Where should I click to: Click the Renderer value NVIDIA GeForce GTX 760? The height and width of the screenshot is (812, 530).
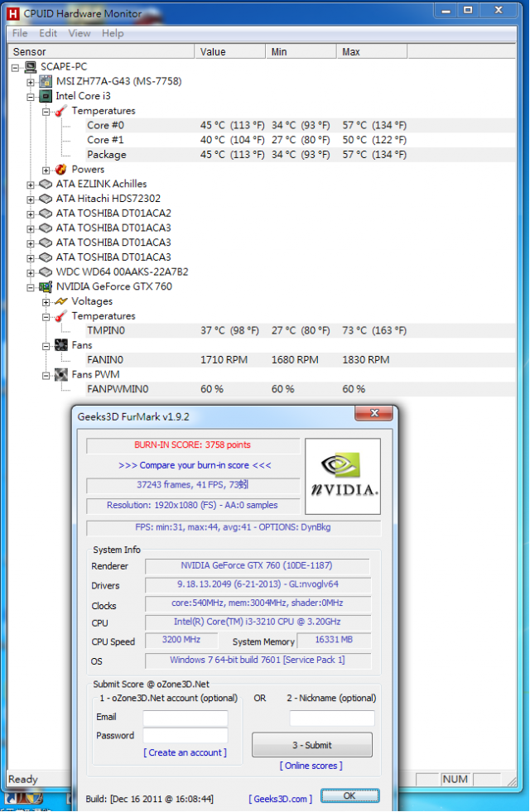[257, 565]
